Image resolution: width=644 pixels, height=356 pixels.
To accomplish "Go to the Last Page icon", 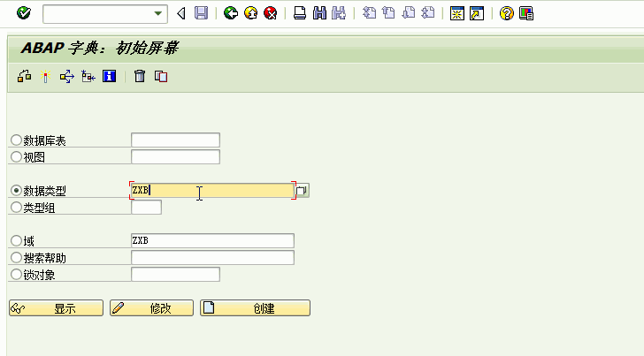I will pyautogui.click(x=428, y=13).
